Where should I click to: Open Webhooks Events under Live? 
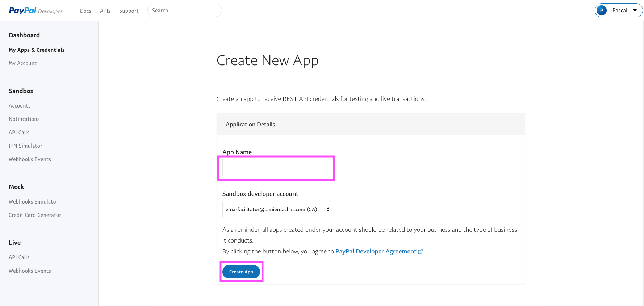coord(30,271)
